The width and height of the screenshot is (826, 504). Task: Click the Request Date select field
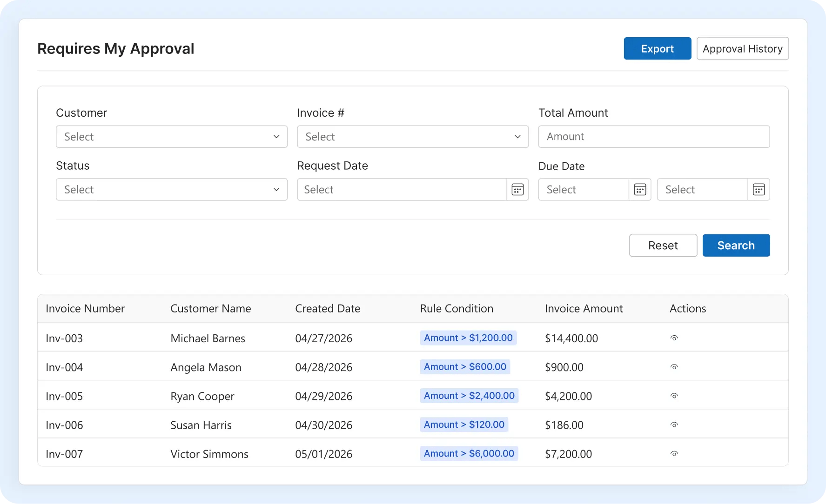(402, 190)
